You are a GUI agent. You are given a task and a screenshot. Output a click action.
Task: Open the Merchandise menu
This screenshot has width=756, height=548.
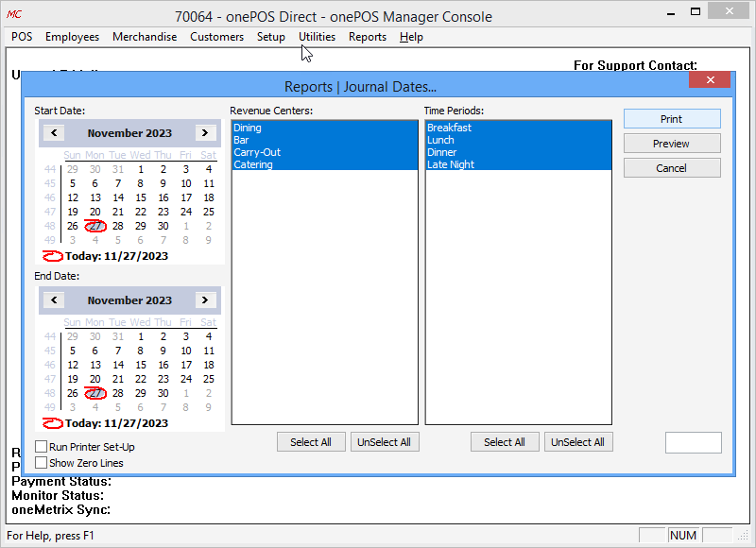[x=145, y=37]
